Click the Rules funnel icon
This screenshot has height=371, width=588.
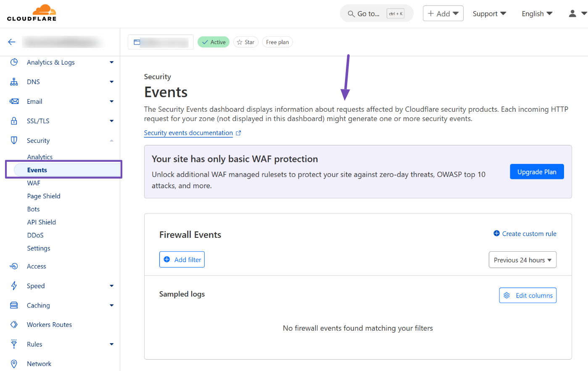(x=14, y=344)
